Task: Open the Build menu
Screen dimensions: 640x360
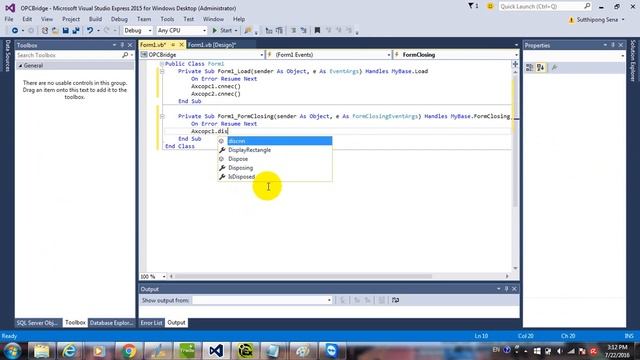Action: click(x=96, y=19)
